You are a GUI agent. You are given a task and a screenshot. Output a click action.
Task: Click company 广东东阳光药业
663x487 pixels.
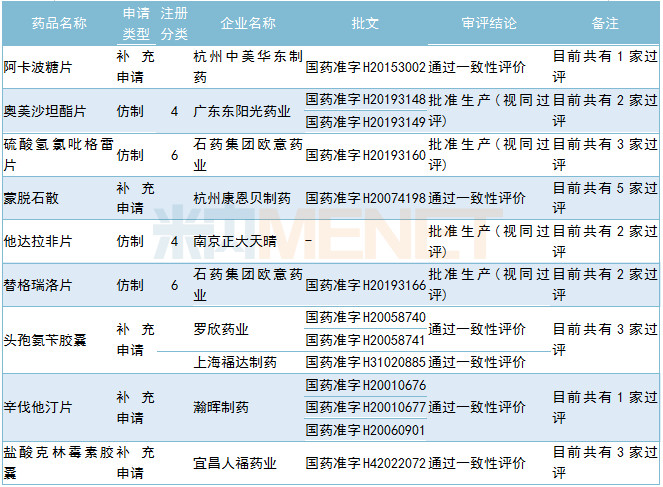coord(241,111)
